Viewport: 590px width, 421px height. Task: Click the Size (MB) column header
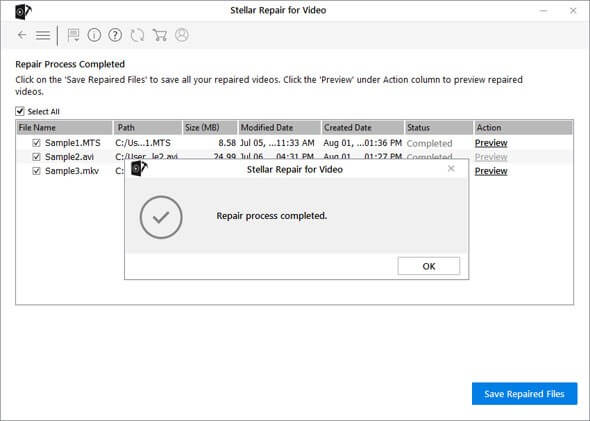point(210,128)
